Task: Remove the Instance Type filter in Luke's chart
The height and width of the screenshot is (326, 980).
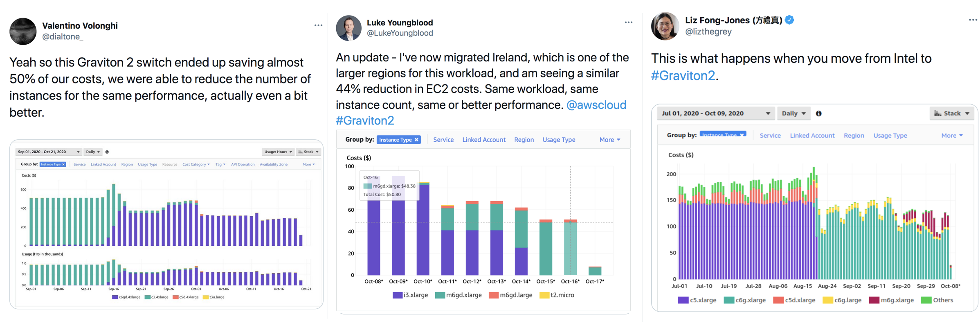Action: pyautogui.click(x=416, y=140)
